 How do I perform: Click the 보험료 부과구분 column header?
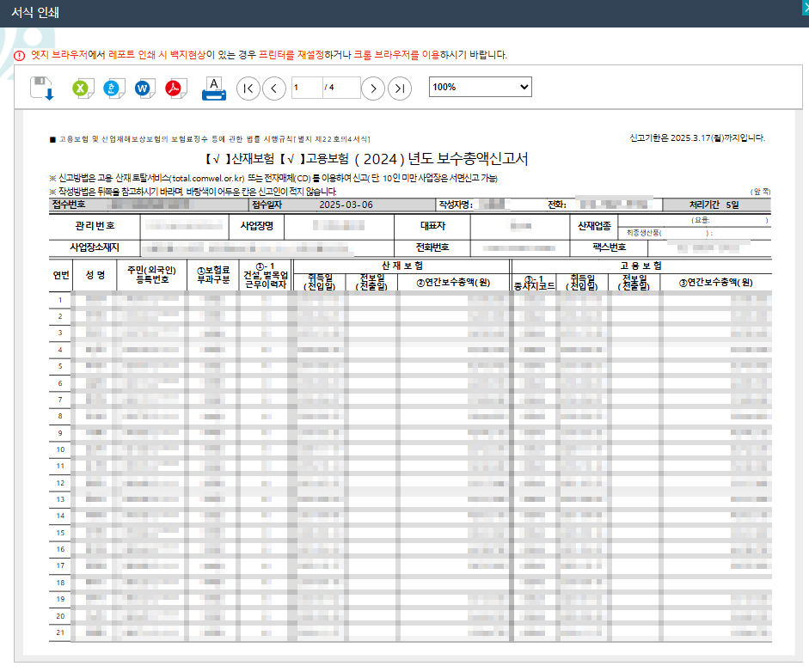[x=212, y=275]
